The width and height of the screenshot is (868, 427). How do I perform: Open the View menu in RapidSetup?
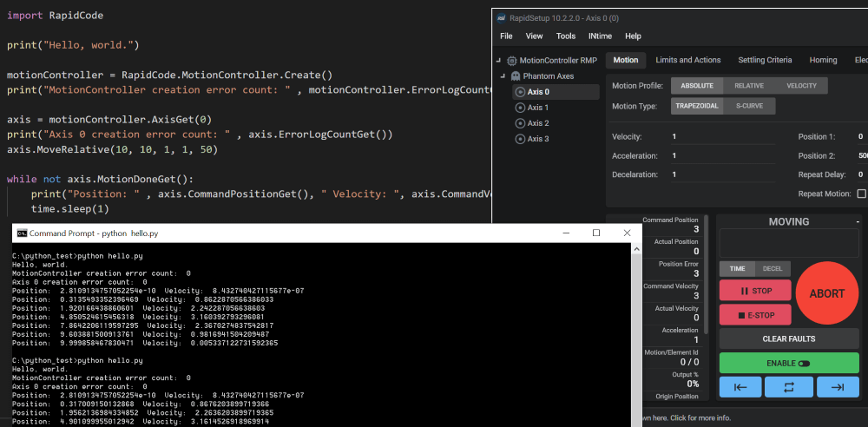[534, 36]
